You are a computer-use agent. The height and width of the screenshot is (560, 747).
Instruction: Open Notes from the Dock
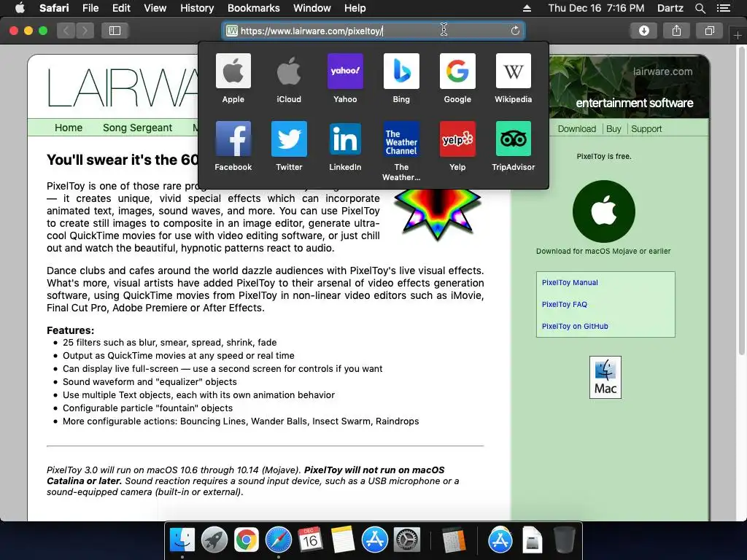tap(343, 540)
